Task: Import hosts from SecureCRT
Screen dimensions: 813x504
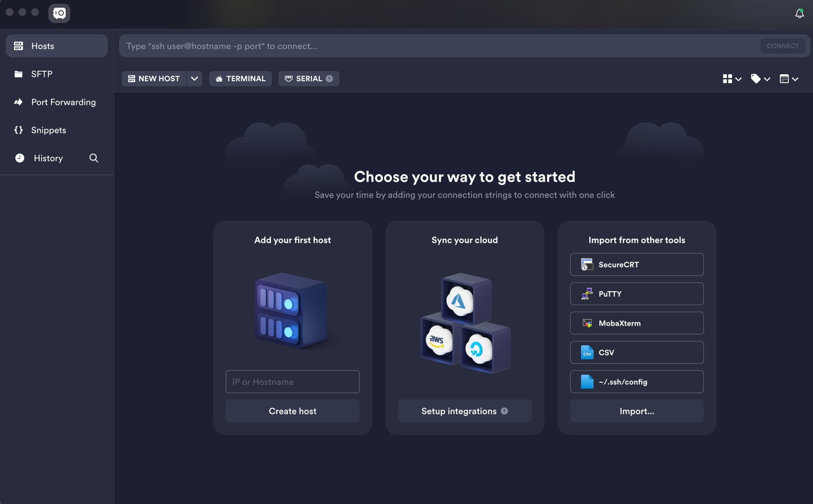Action: 636,264
